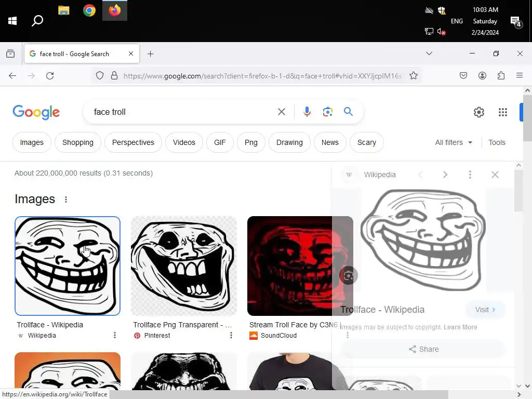Clear the search query with X
Image resolution: width=532 pixels, height=399 pixels.
(281, 112)
